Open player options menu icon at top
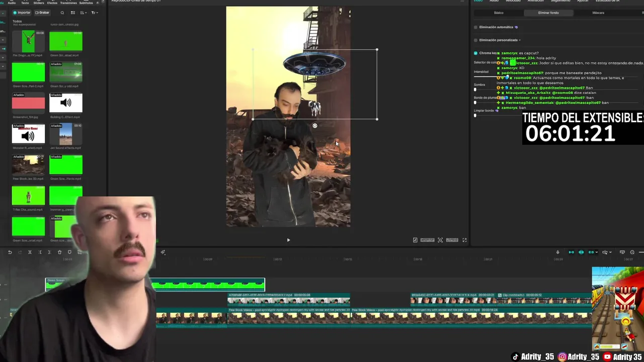 pos(463,2)
